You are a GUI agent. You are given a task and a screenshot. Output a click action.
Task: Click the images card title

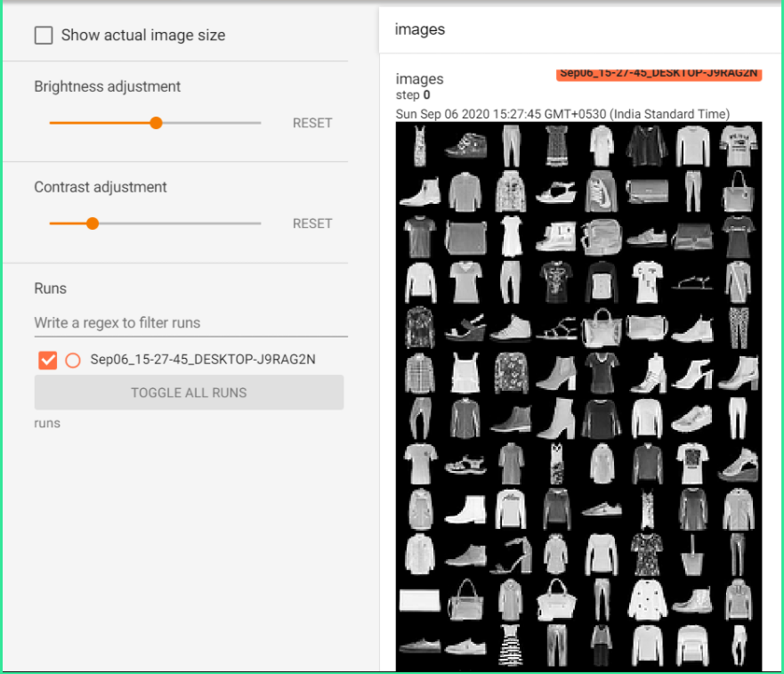tap(419, 79)
